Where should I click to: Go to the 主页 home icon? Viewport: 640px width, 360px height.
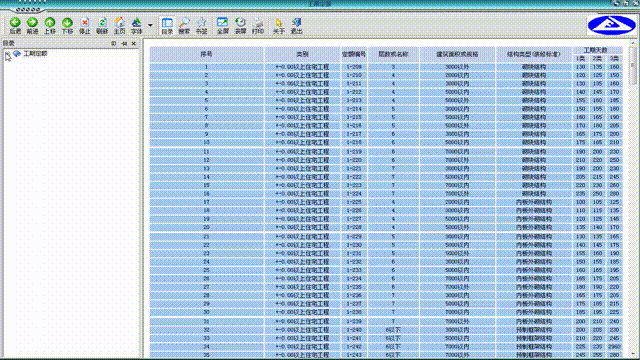[119, 25]
